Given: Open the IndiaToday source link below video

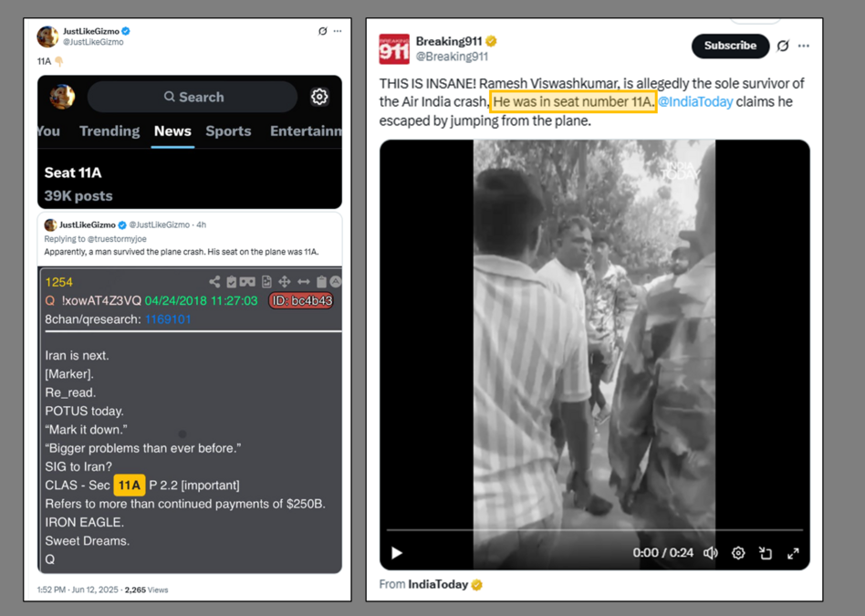Looking at the screenshot, I should (x=438, y=584).
